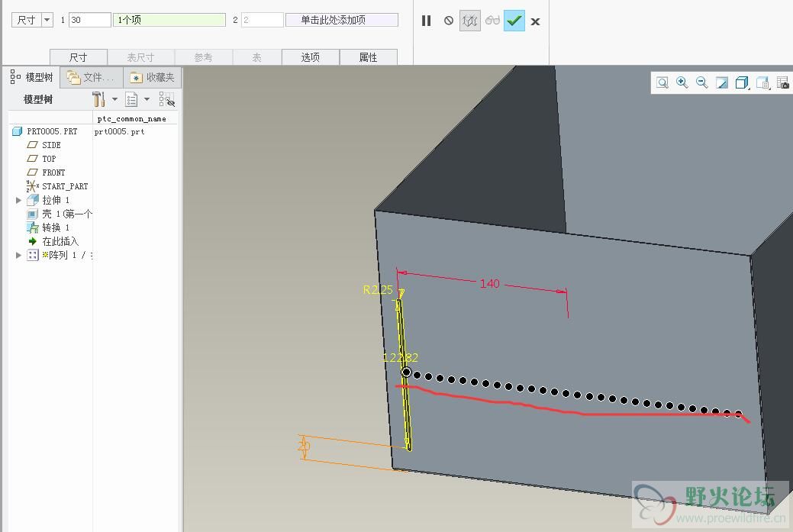The width and height of the screenshot is (793, 532).
Task: Open the display style cube icon
Action: 742,82
